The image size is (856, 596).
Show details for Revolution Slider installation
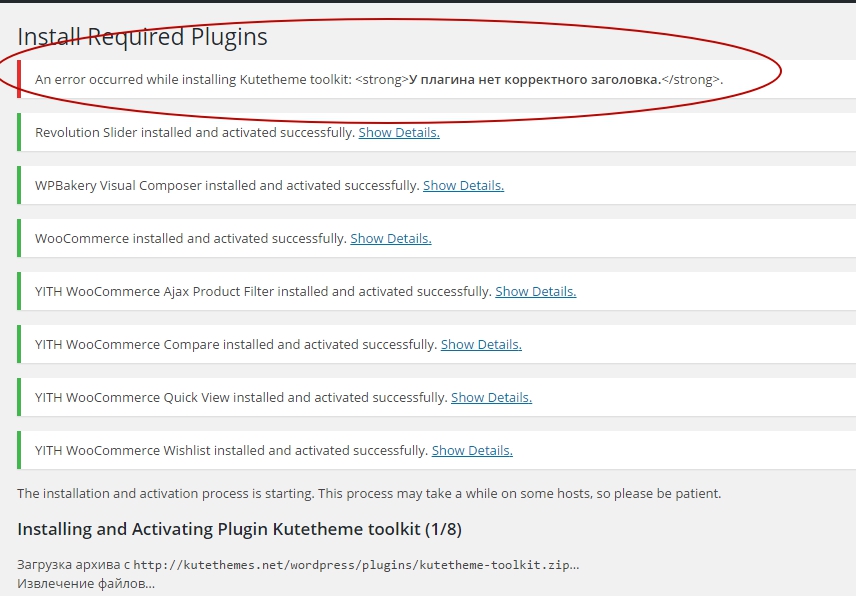tap(399, 133)
